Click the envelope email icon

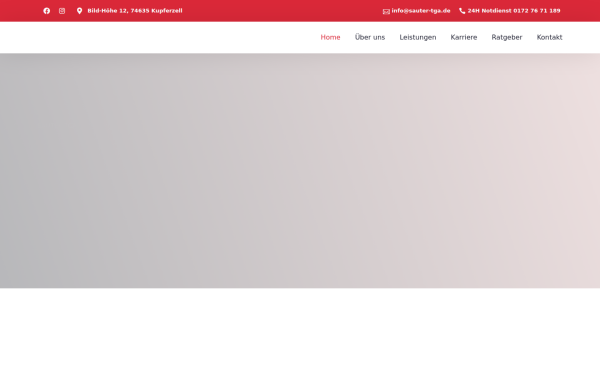tap(386, 11)
